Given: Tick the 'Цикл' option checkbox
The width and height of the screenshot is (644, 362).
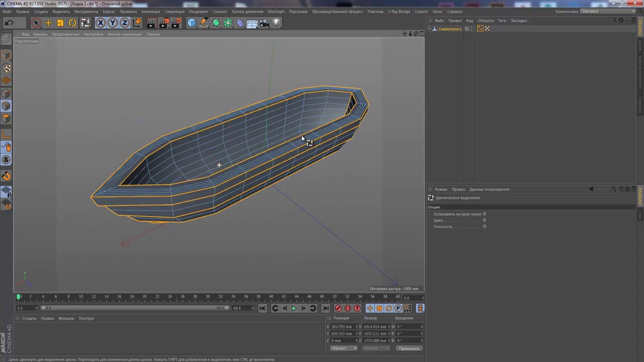Looking at the screenshot, I should tap(485, 220).
